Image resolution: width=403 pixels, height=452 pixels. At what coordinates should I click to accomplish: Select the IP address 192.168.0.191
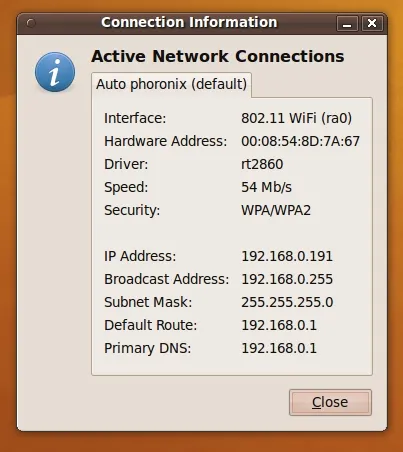coord(287,256)
